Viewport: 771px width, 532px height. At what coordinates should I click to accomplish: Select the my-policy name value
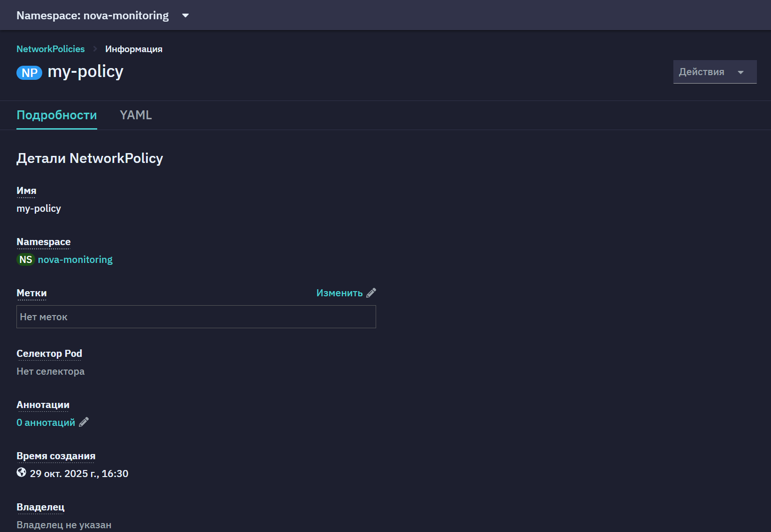(39, 208)
